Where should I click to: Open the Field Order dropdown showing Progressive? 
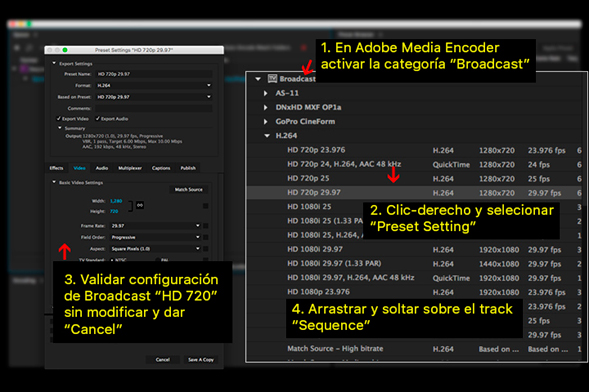156,237
